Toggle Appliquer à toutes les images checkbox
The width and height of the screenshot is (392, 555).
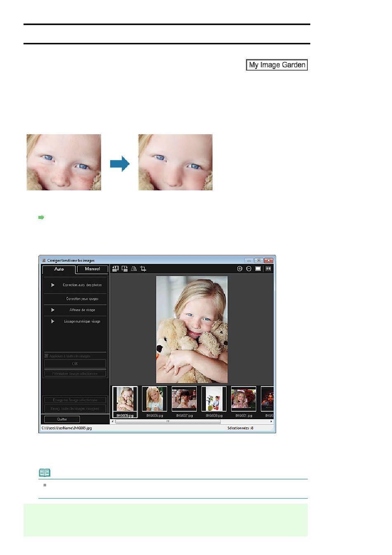pos(46,356)
